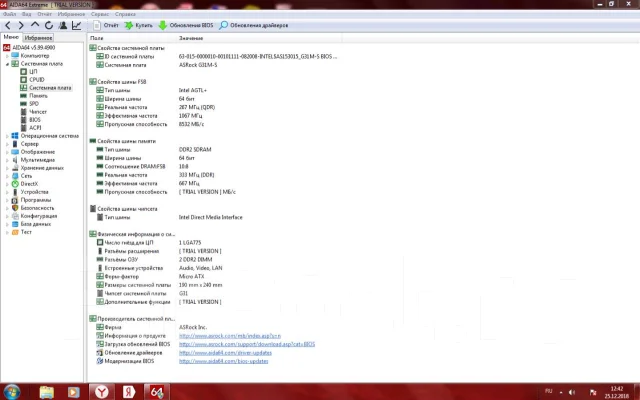Select the SPD item in tree
This screenshot has height=400, width=640.
pos(34,104)
